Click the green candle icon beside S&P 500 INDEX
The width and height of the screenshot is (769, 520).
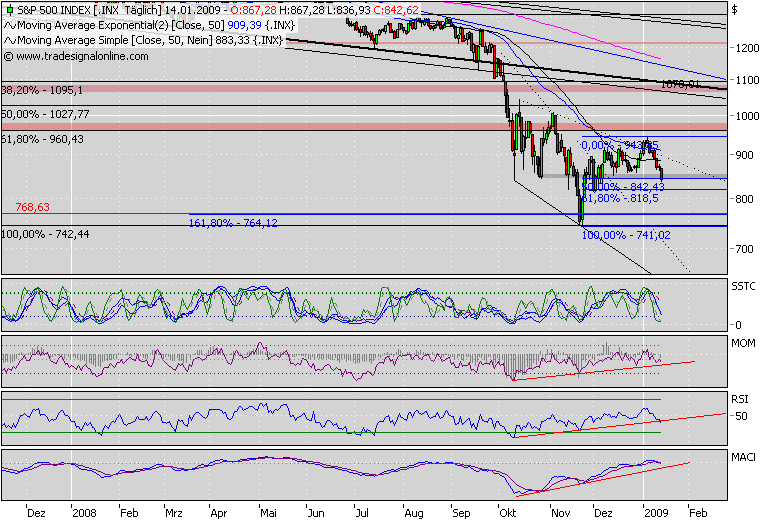9,10
